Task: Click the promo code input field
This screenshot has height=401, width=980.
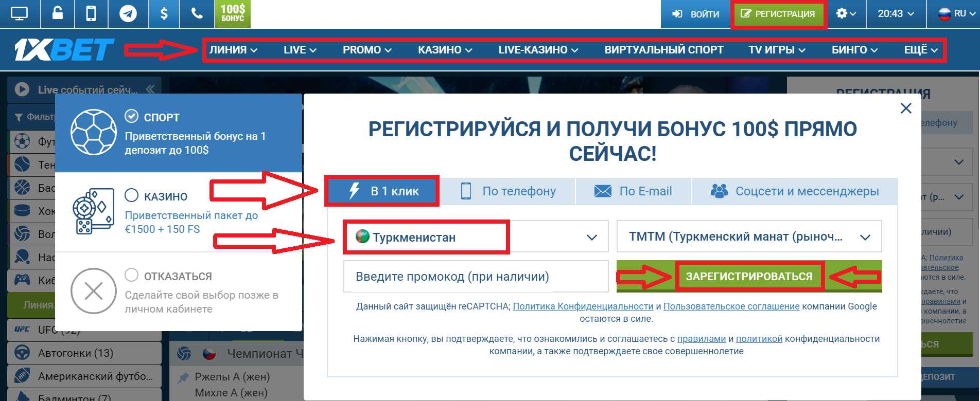Action: tap(476, 277)
